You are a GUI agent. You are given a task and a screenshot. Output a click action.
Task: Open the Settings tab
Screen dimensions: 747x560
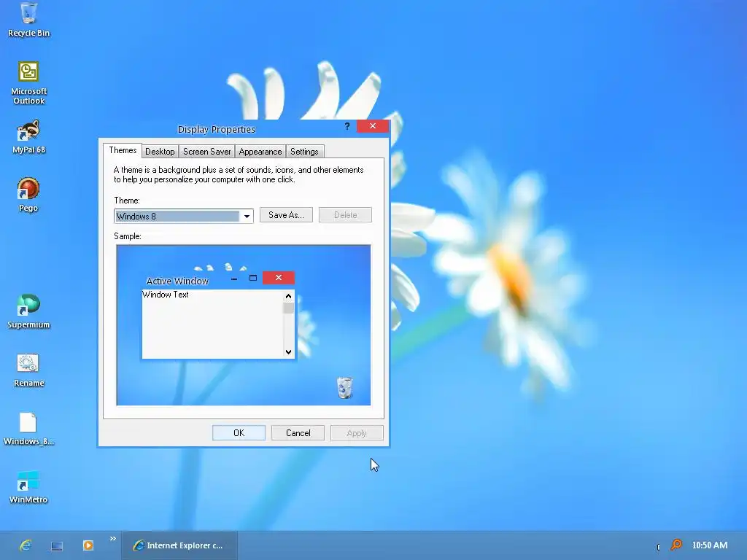[x=304, y=152]
